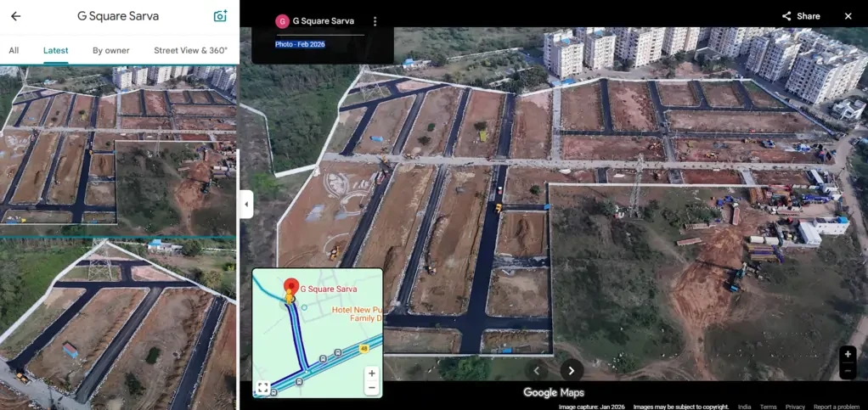This screenshot has height=410, width=868.
Task: Zoom out of the main photo
Action: tap(847, 371)
